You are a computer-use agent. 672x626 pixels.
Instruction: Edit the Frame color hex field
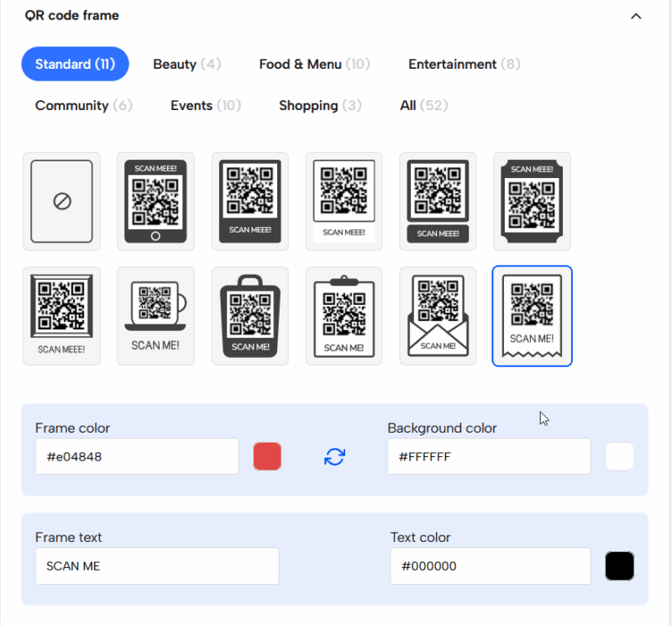137,456
